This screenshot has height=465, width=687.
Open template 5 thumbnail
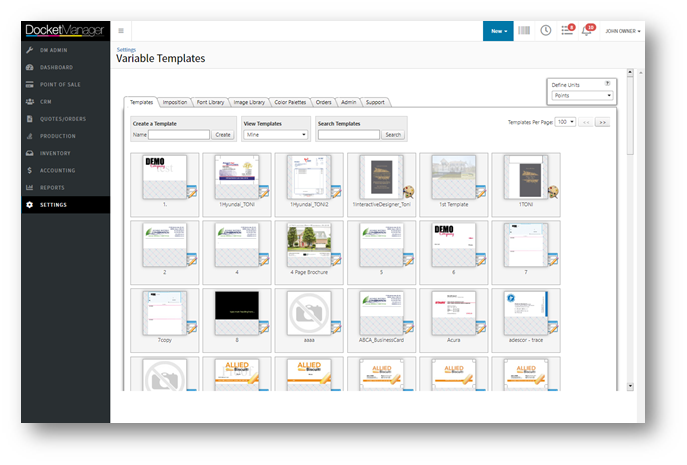click(381, 245)
